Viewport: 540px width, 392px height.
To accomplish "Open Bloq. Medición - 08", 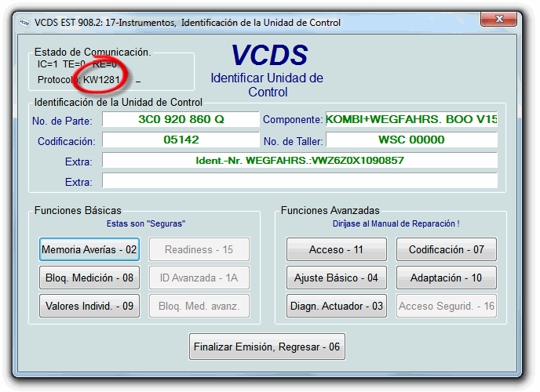I will (x=89, y=278).
